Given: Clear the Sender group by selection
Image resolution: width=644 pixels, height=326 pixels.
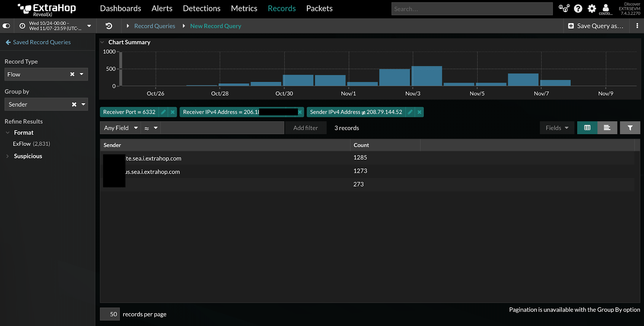Looking at the screenshot, I should [74, 104].
